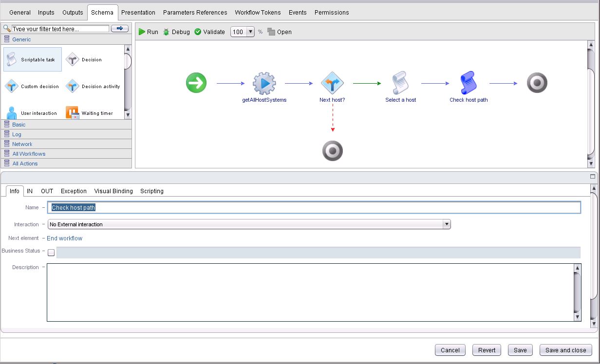Open the Interaction dropdown

(x=446, y=224)
